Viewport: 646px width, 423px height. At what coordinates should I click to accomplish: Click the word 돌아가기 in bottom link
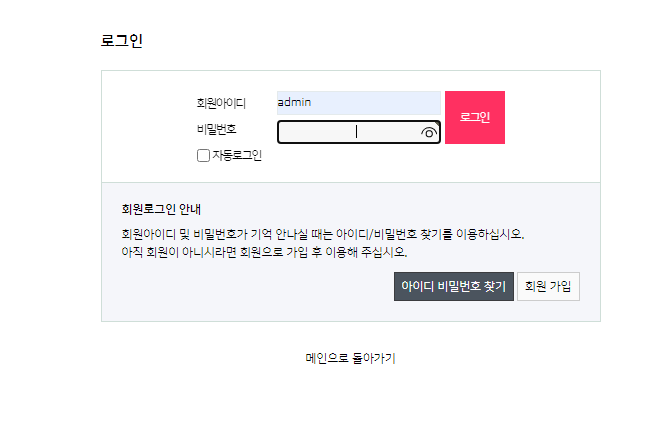point(373,358)
